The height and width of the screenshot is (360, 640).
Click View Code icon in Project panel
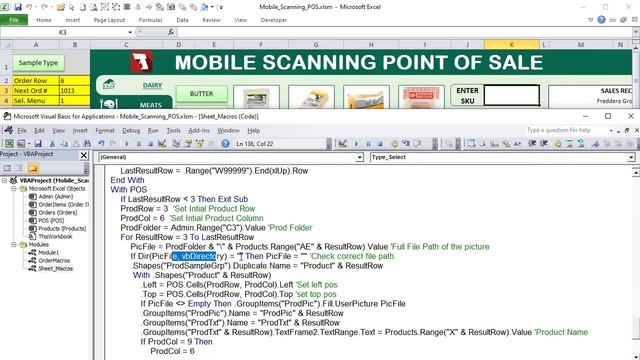[x=7, y=168]
